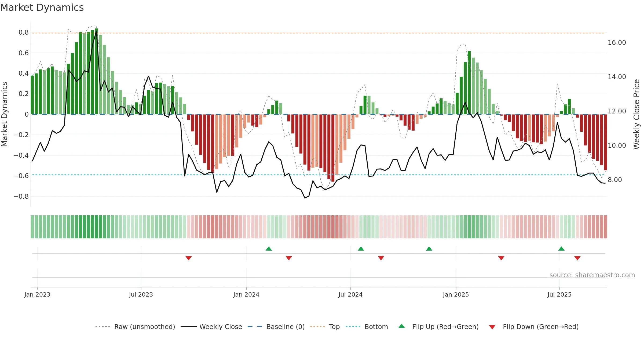This screenshot has height=362, width=644.
Task: Click the tallest green bar near 0.8
Action: (97, 71)
